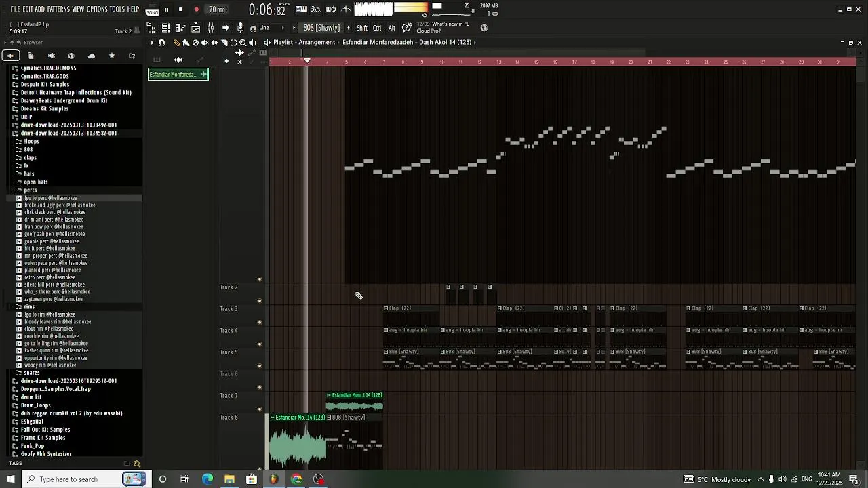The image size is (868, 488).
Task: Open the FILE menu
Action: click(x=15, y=9)
